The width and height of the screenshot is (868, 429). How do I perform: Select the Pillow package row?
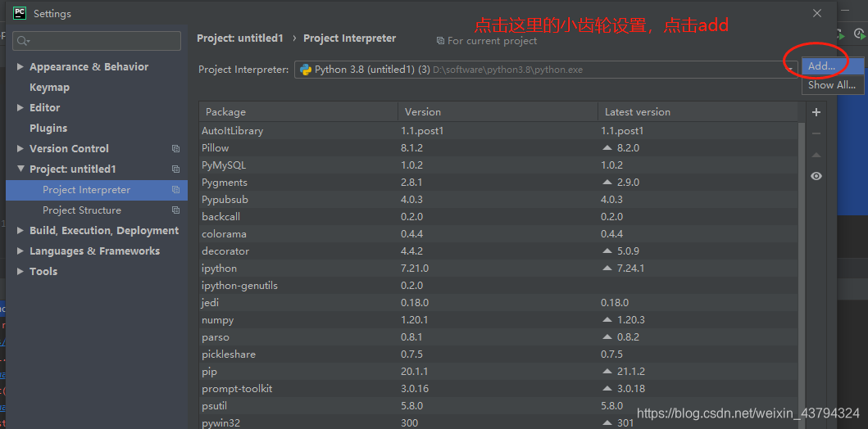[498, 148]
